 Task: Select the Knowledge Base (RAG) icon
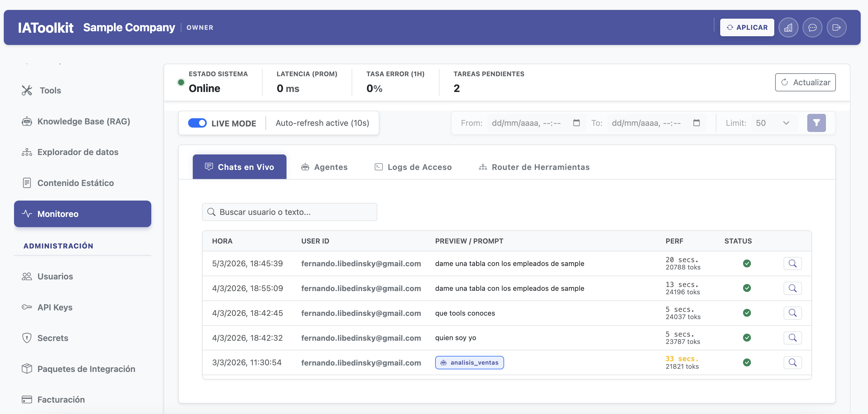(27, 121)
